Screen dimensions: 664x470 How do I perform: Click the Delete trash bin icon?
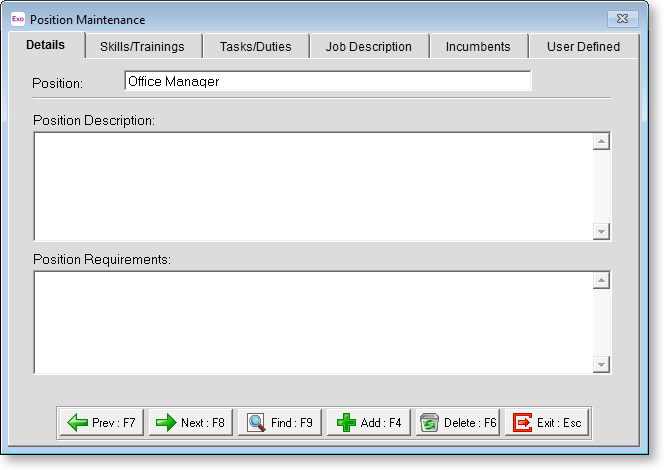point(430,423)
